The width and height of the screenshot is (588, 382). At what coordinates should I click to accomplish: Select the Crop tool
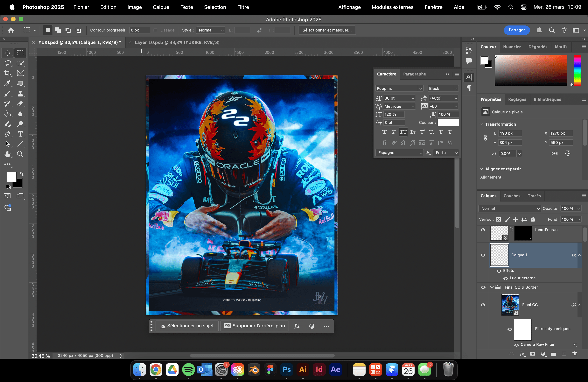coord(7,73)
